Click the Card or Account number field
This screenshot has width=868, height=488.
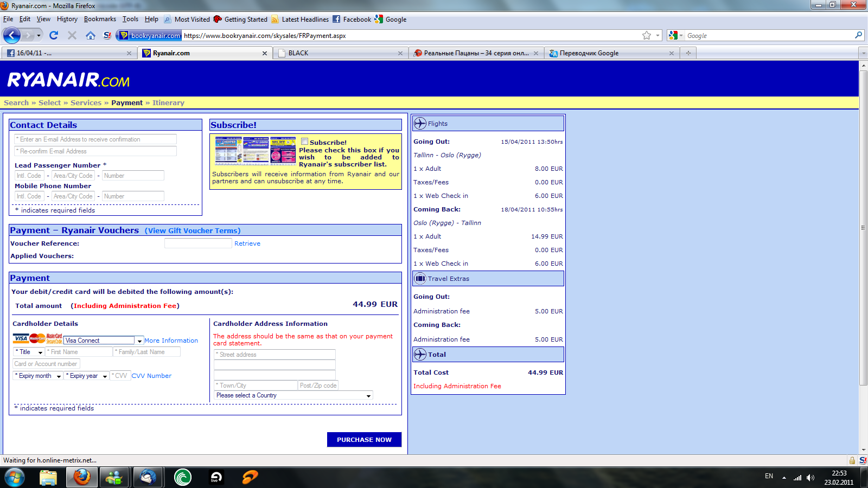coord(47,364)
